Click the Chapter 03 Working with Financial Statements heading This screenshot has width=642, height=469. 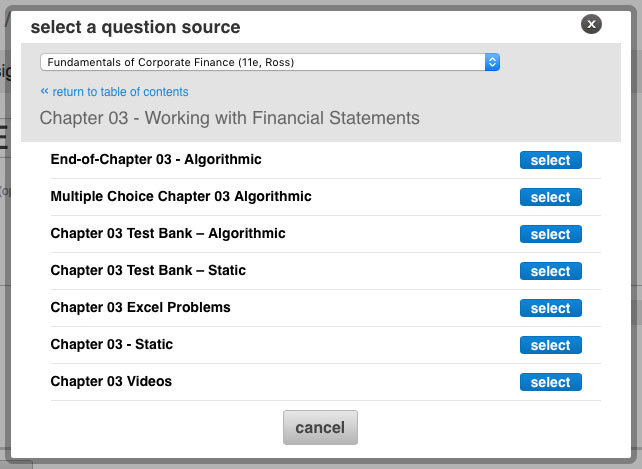pyautogui.click(x=230, y=118)
